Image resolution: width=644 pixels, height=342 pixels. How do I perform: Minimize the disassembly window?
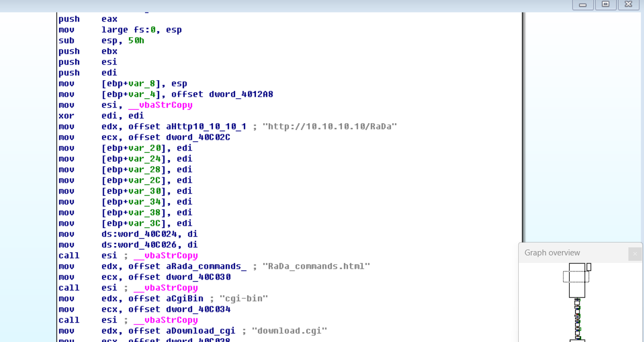pyautogui.click(x=583, y=4)
